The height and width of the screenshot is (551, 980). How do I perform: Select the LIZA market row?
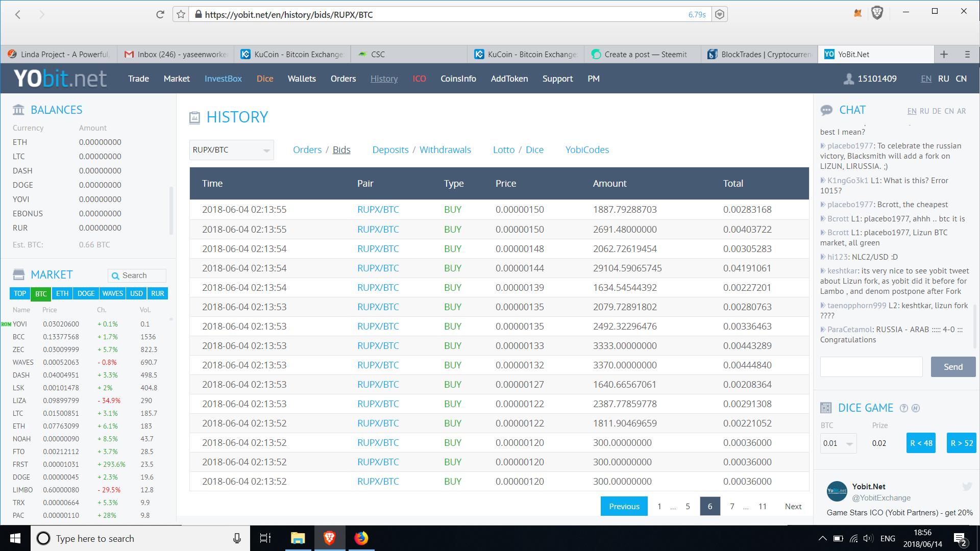[87, 400]
